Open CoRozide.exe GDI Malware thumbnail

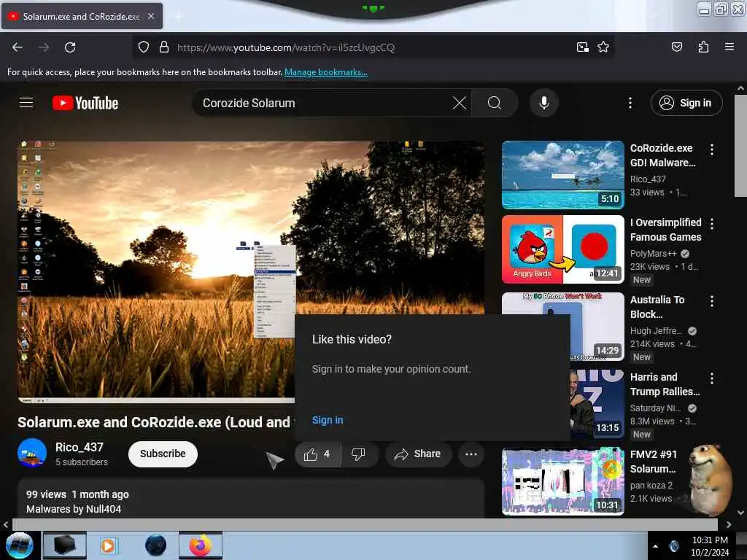(562, 175)
